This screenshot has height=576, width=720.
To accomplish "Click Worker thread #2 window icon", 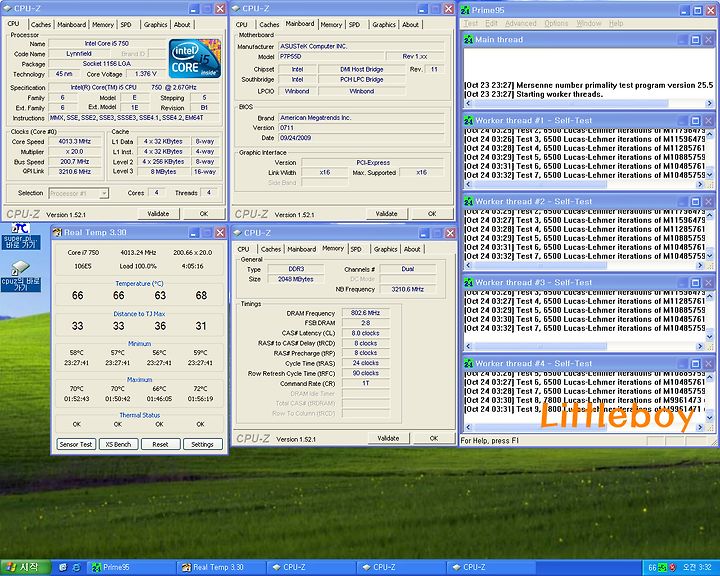I will tap(468, 202).
